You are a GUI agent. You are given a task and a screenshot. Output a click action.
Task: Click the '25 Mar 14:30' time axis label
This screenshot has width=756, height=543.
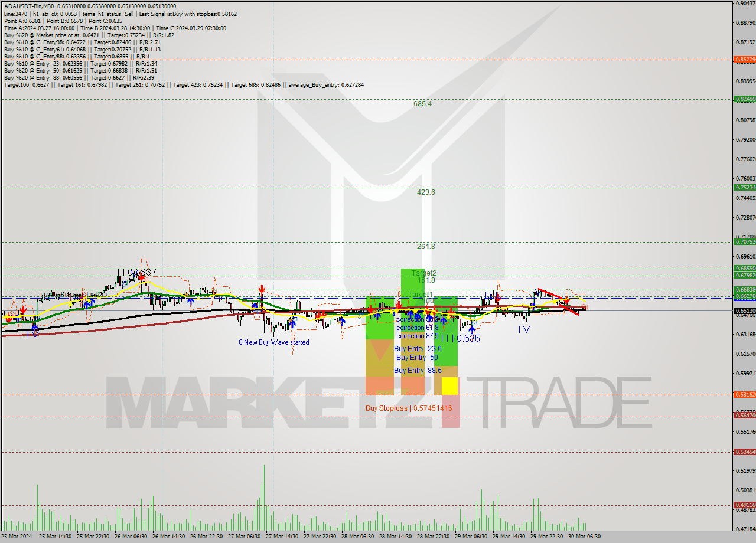[x=56, y=537]
